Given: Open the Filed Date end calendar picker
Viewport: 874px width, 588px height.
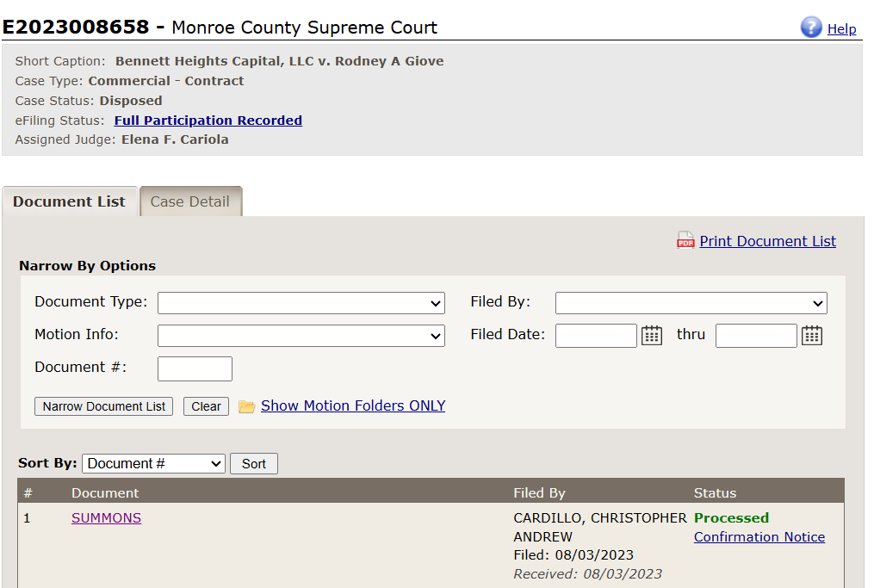Looking at the screenshot, I should 812,336.
